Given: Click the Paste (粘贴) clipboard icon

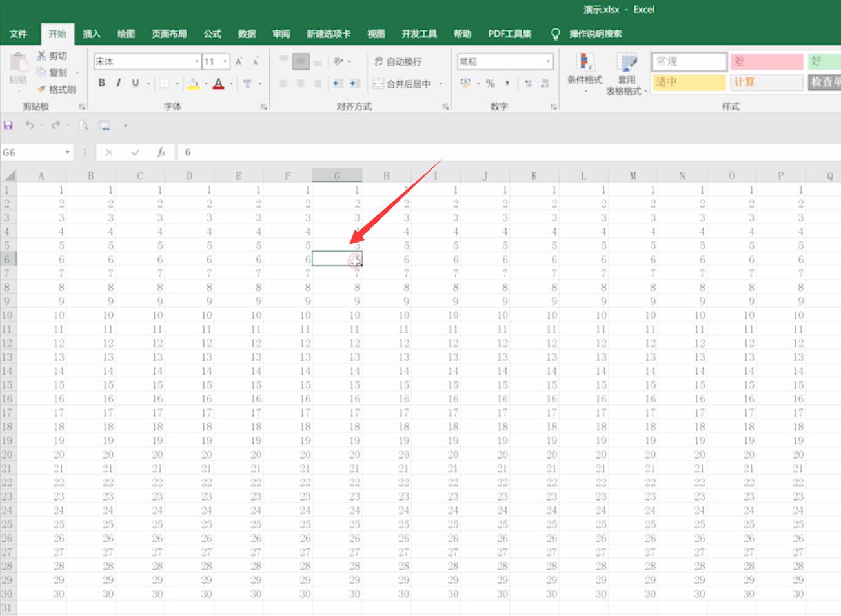Looking at the screenshot, I should (18, 63).
